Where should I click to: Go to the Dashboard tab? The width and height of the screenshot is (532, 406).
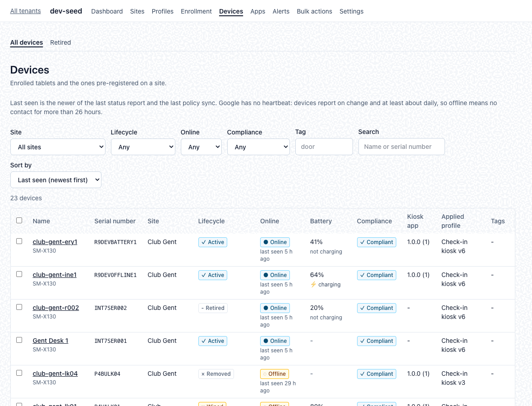[x=107, y=11]
